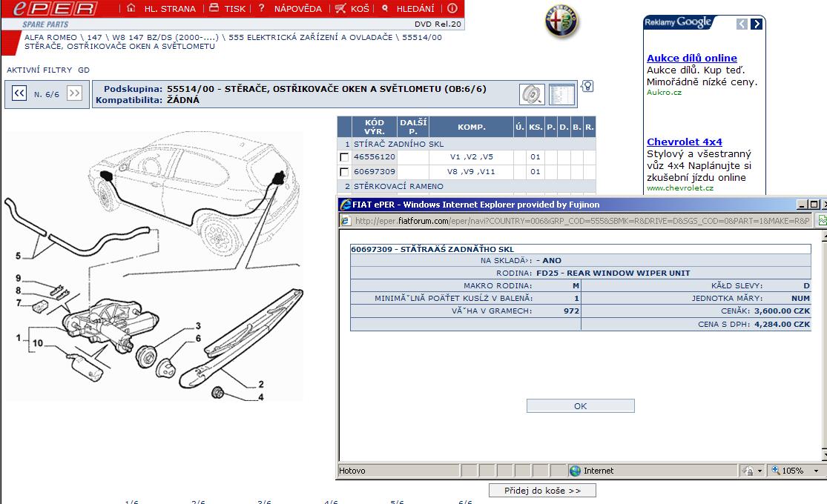This screenshot has height=504, width=827.
Task: Open the parts list table icon
Action: coord(561,94)
